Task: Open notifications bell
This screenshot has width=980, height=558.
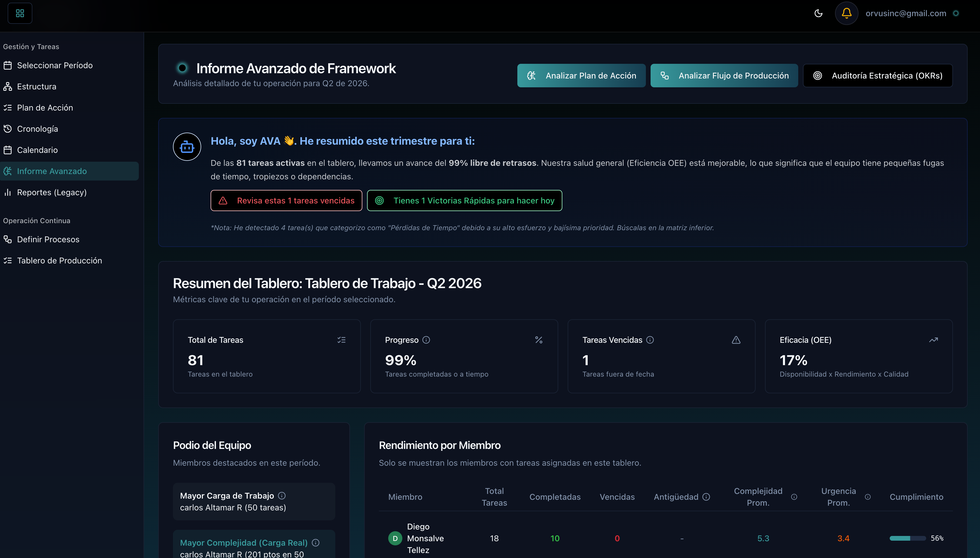Action: pos(846,14)
